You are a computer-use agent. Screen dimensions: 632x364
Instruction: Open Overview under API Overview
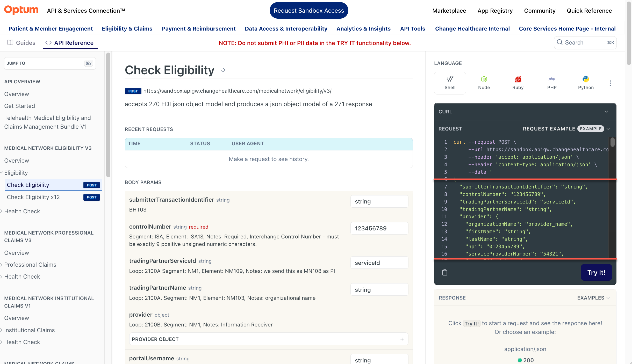[x=17, y=94]
